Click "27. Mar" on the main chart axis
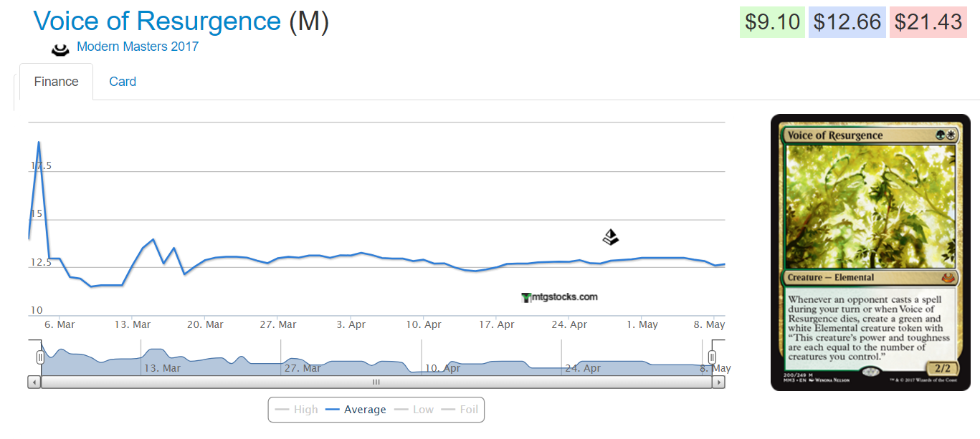 coord(278,324)
